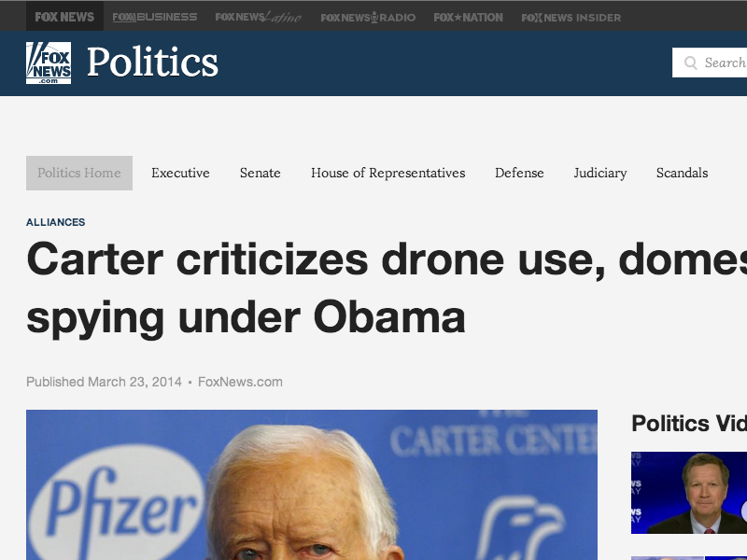Click the Alliances category label

[56, 222]
